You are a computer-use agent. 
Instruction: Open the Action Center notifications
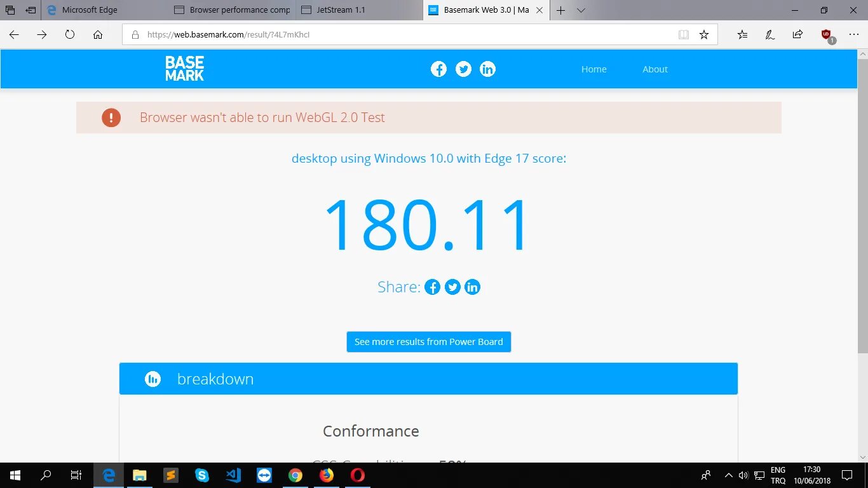click(x=847, y=475)
